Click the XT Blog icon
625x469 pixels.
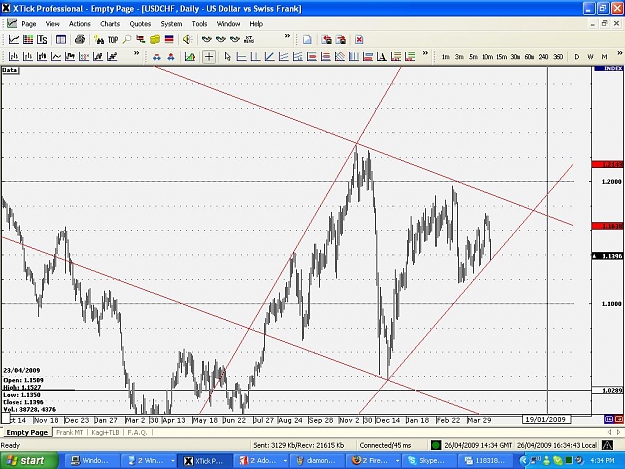click(249, 39)
